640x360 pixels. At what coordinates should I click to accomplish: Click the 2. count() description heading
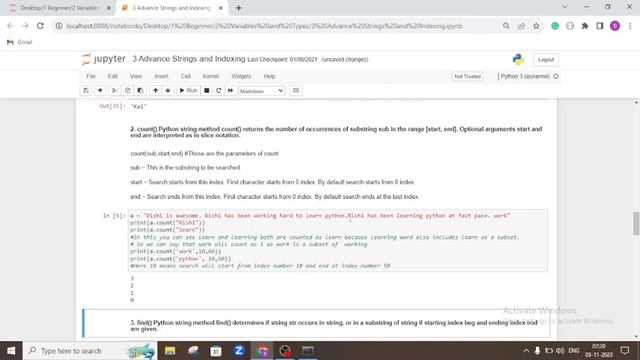[x=336, y=132]
